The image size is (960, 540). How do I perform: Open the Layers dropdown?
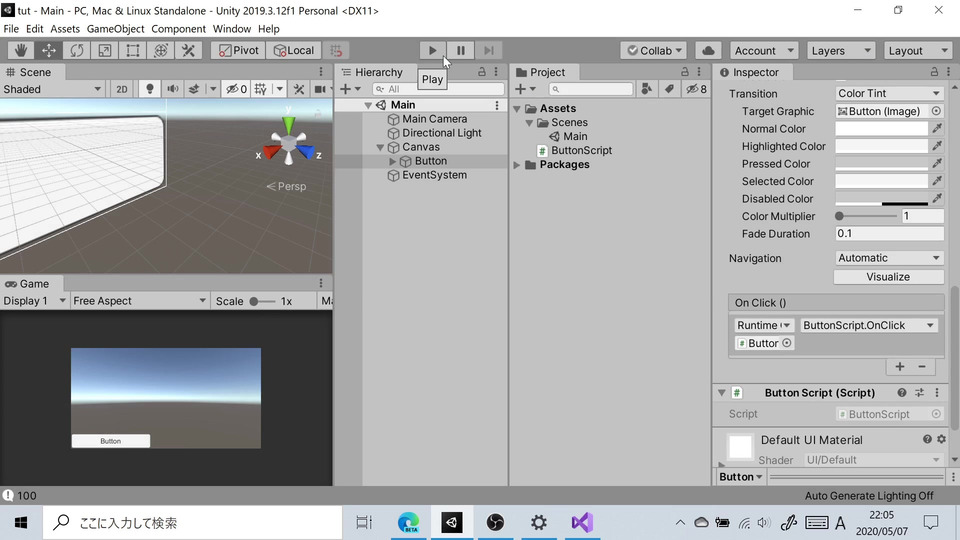pos(841,50)
